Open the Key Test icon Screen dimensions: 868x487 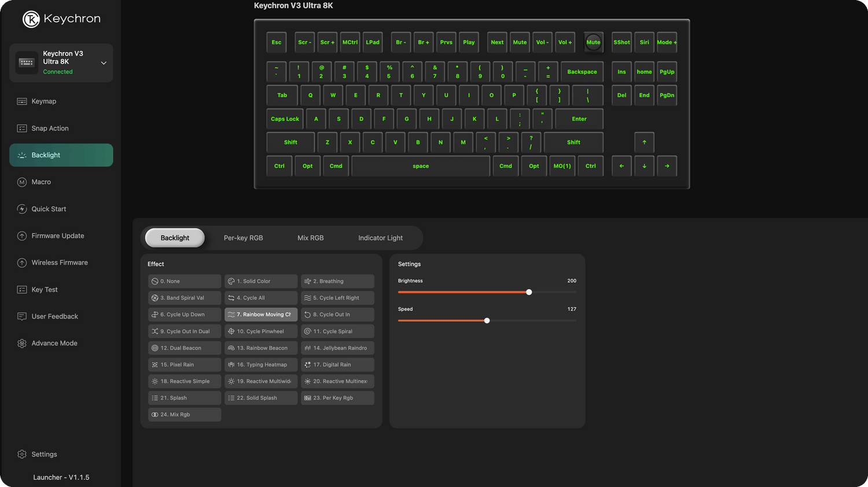click(22, 290)
